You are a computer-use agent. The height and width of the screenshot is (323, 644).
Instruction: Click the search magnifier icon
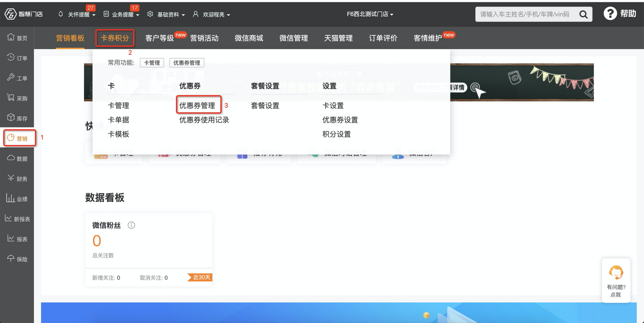pos(583,14)
